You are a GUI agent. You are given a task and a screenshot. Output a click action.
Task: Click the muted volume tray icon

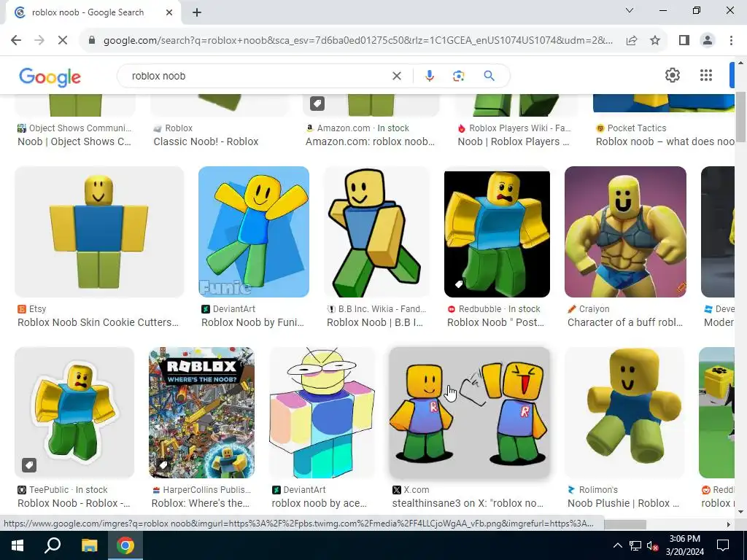(x=653, y=545)
